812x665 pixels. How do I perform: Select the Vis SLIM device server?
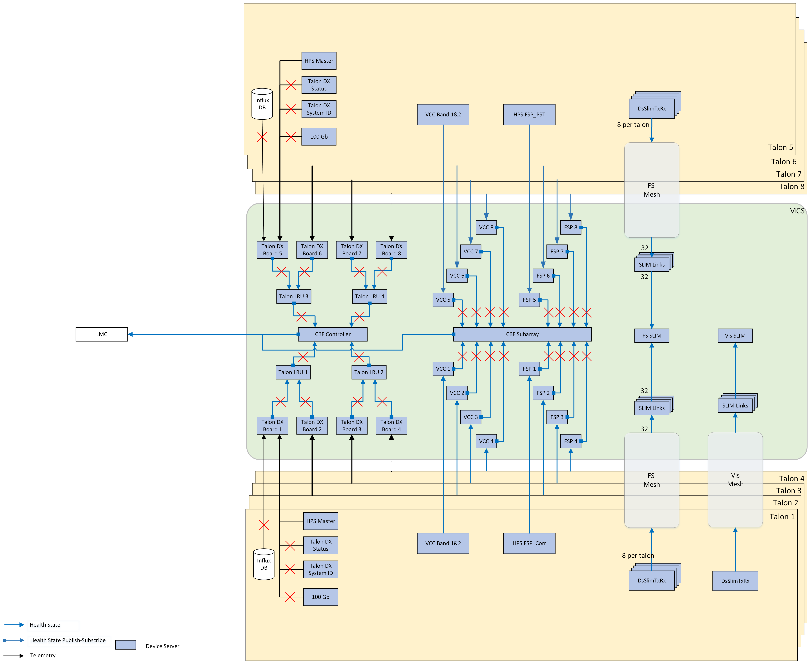coord(735,336)
